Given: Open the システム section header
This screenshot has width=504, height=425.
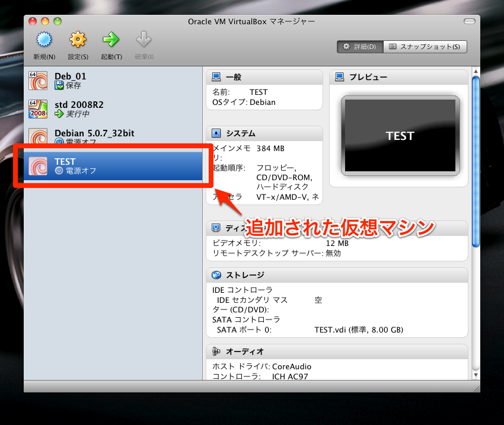Looking at the screenshot, I should (264, 133).
